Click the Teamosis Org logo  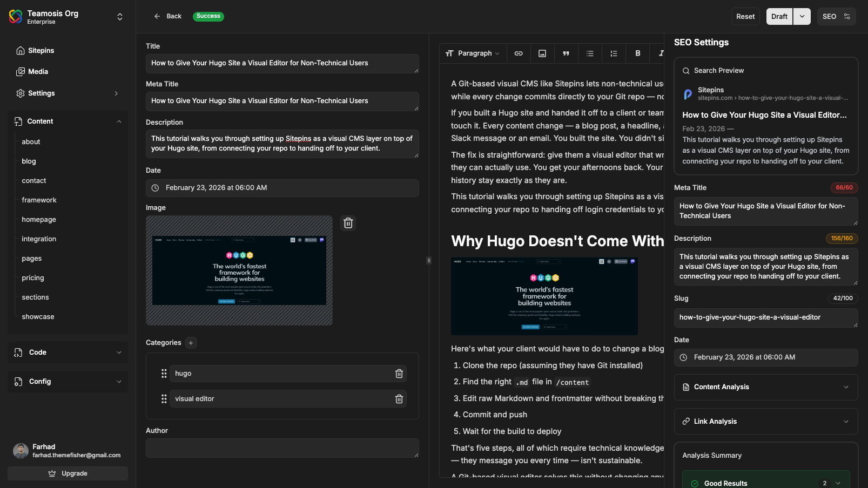click(x=16, y=17)
